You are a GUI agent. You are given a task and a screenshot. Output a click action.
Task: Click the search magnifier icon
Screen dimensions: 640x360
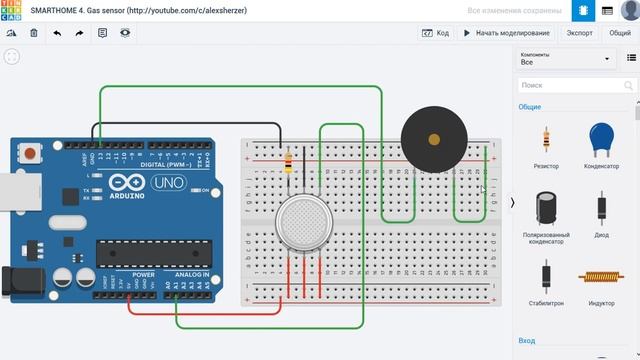628,85
